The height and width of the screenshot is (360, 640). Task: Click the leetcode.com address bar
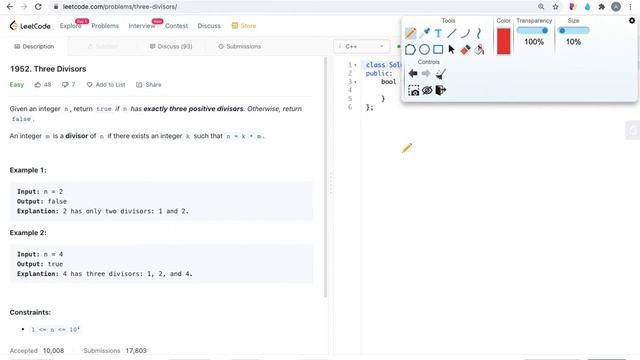pyautogui.click(x=294, y=7)
